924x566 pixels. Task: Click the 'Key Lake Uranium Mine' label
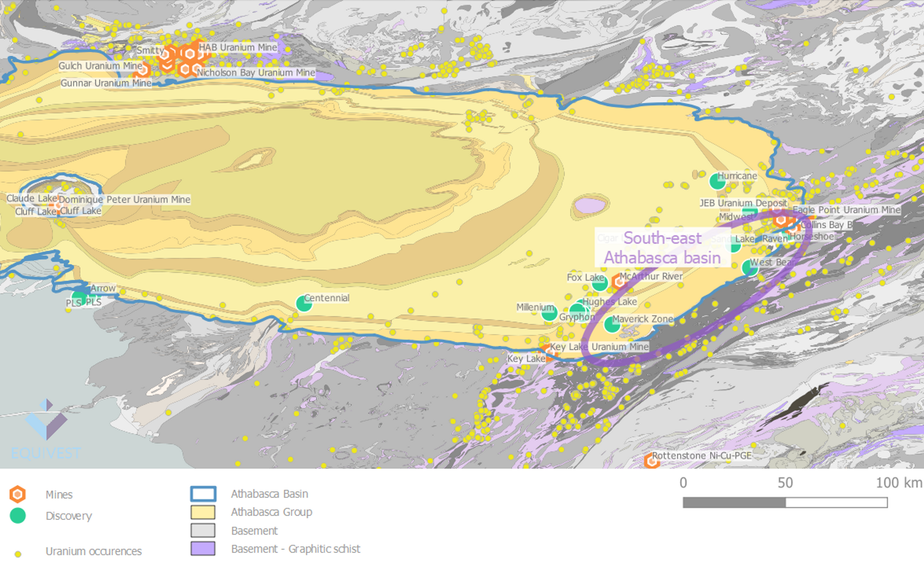(x=599, y=347)
